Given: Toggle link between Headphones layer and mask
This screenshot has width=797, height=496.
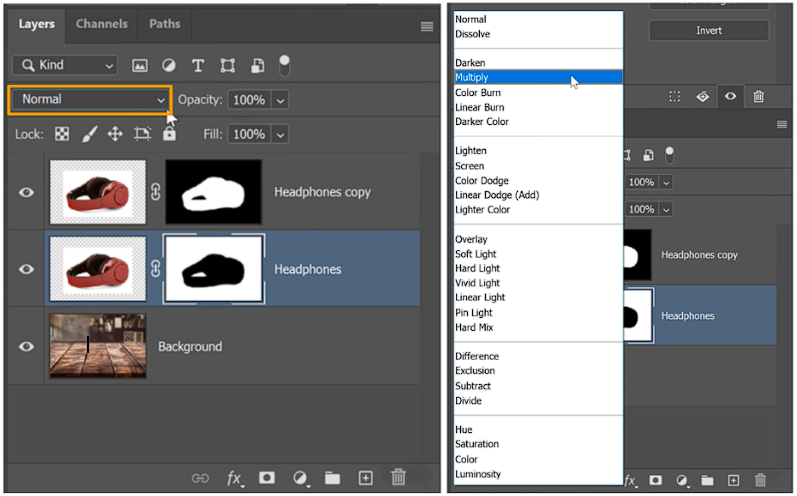Looking at the screenshot, I should 156,269.
